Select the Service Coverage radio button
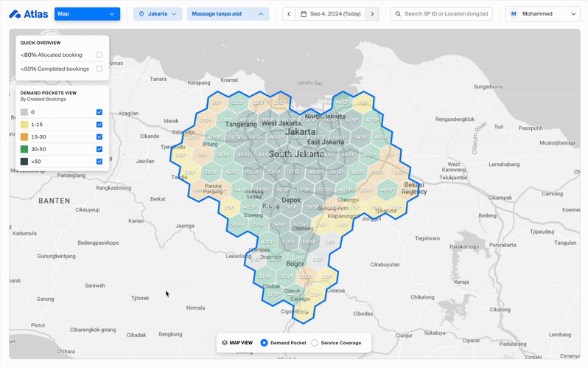Image resolution: width=588 pixels, height=368 pixels. (315, 342)
